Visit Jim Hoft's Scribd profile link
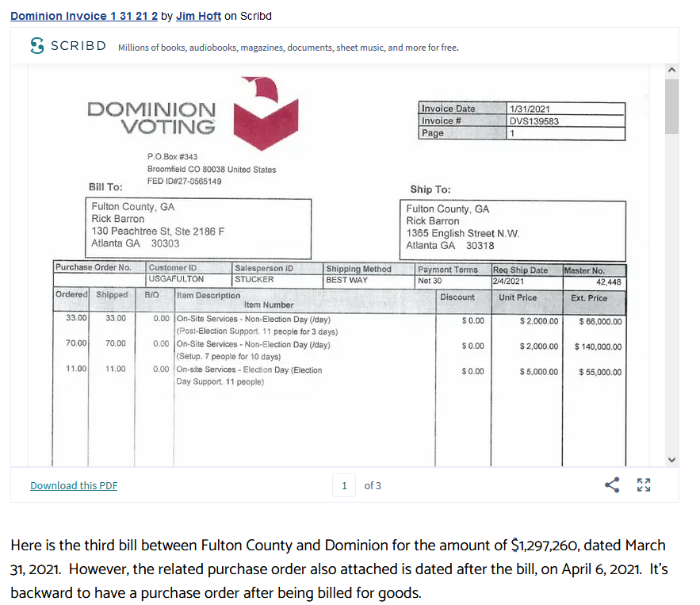Image resolution: width=700 pixels, height=605 pixels. coord(199,16)
